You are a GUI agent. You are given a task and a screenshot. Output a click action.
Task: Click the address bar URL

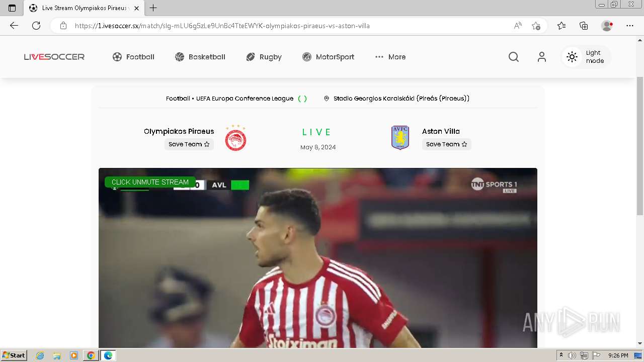222,26
